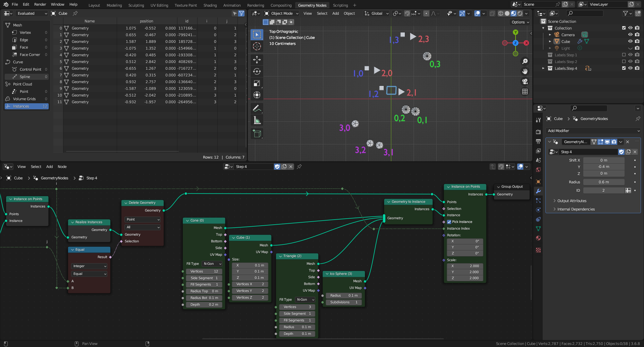
Task: Enable Labels Step 1 collection checkbox
Action: point(624,55)
